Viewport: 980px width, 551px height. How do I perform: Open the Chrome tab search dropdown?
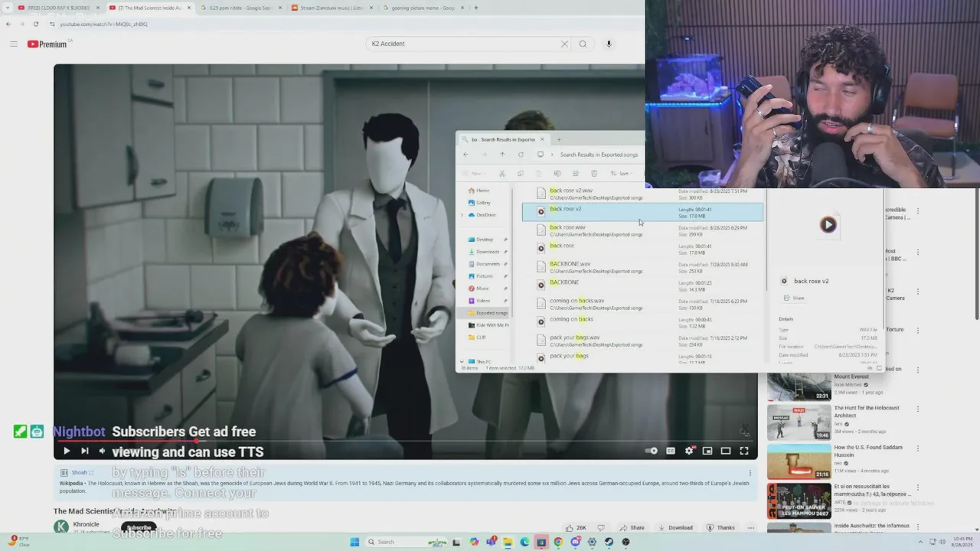(8, 8)
